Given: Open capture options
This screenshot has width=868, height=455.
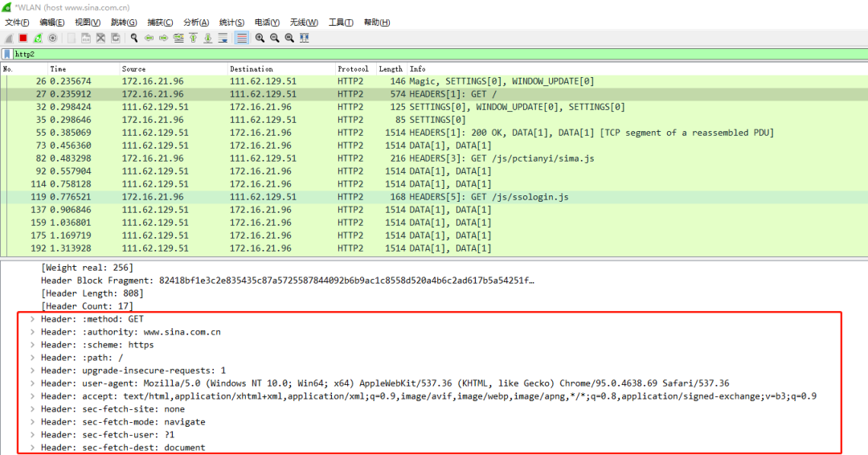Looking at the screenshot, I should click(x=53, y=38).
